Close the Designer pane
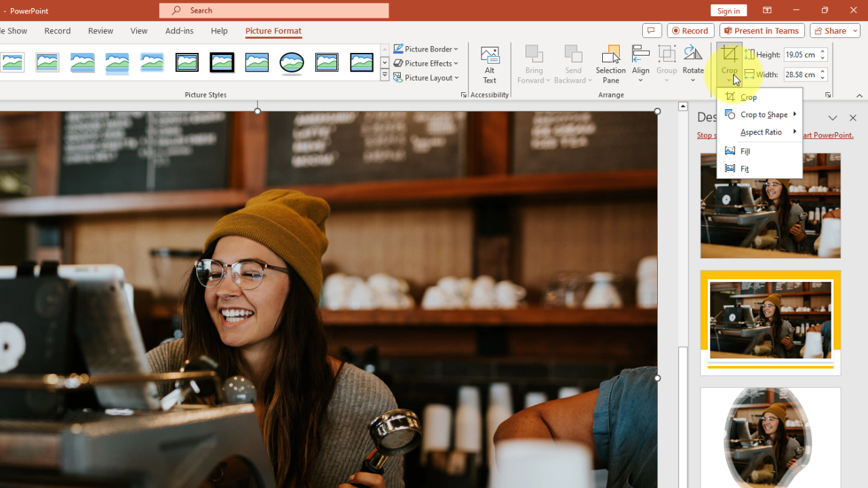Screen dimensions: 868x488 853,118
